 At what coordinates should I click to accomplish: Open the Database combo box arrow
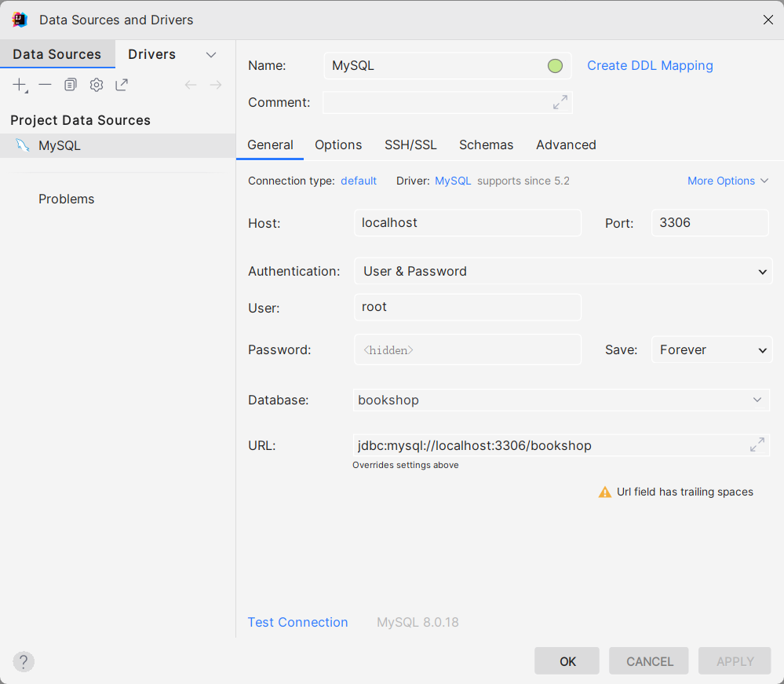[757, 400]
